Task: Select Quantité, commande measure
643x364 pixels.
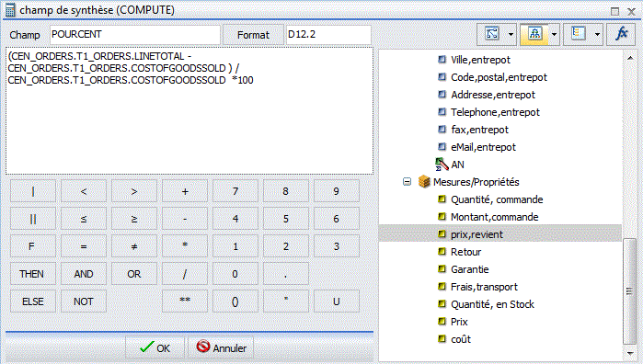Action: click(x=497, y=199)
